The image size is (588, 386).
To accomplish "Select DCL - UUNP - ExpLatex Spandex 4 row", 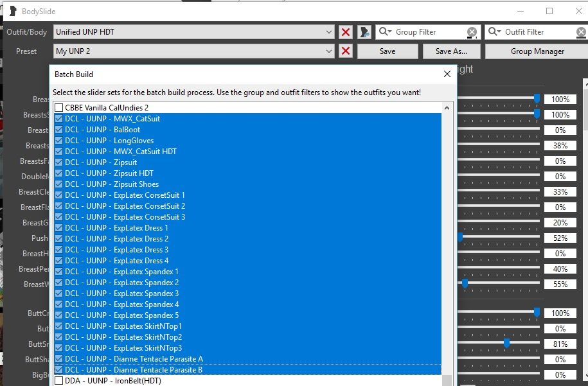I will click(247, 304).
